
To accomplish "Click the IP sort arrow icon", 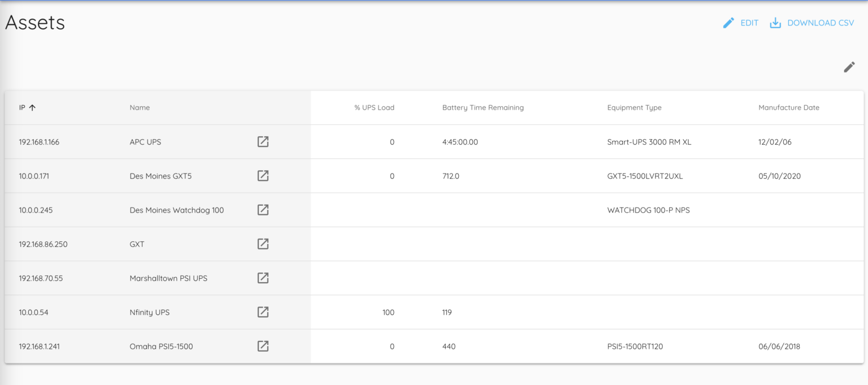I will pos(32,107).
